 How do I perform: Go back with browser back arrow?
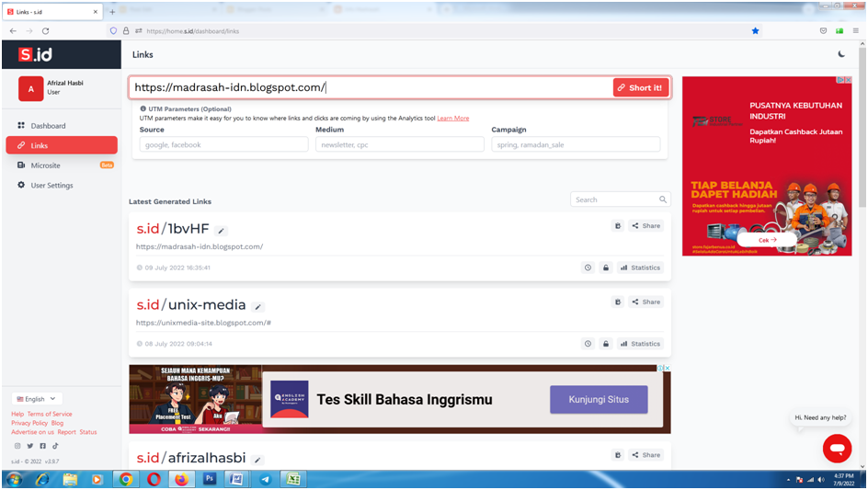pos(13,31)
